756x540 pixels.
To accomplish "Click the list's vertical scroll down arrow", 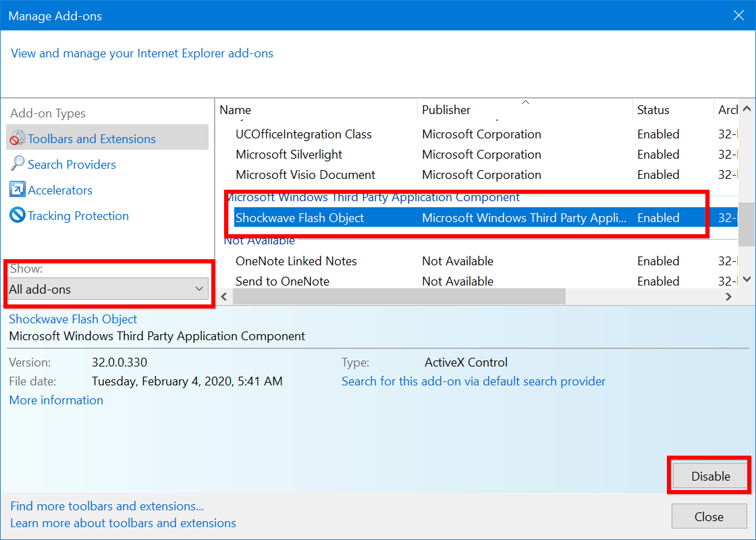I will [747, 279].
